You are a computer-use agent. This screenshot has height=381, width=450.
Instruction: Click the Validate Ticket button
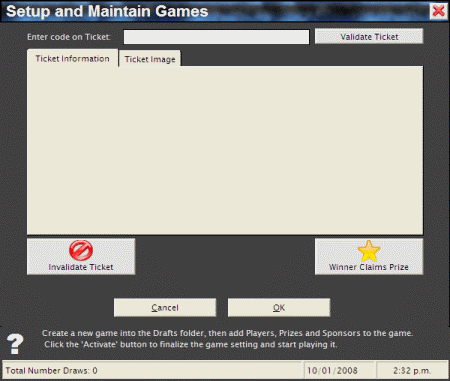coord(369,36)
